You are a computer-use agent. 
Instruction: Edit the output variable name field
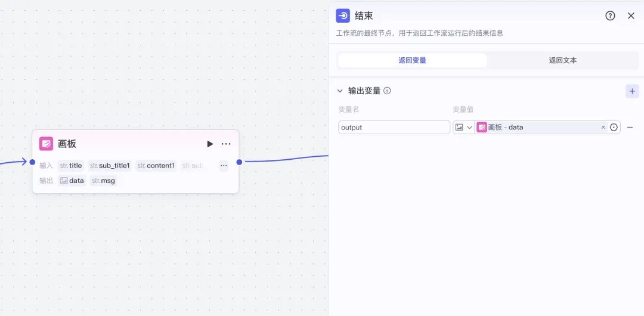tap(394, 128)
